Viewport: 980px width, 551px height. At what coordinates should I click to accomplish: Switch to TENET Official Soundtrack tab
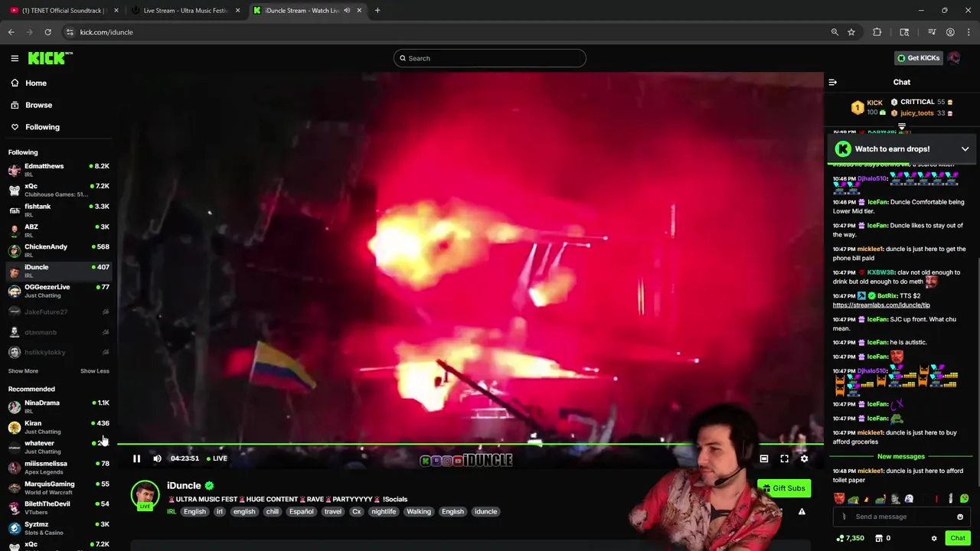(63, 11)
